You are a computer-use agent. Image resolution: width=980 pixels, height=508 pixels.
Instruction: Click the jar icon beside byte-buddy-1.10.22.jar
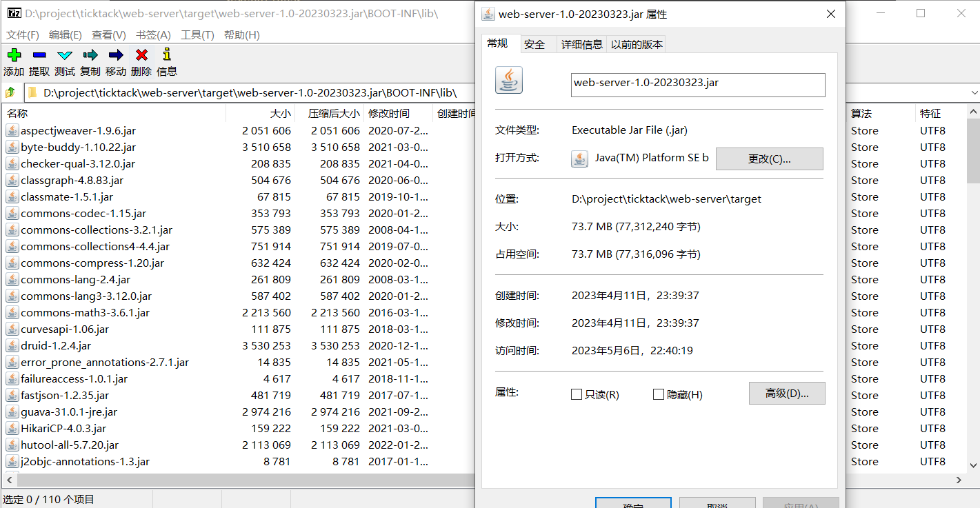click(12, 147)
